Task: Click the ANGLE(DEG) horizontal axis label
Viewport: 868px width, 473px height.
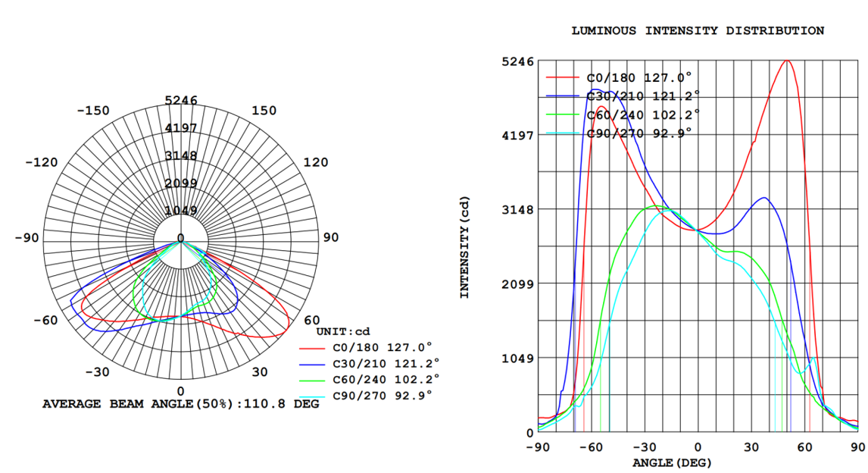Action: coord(672,462)
